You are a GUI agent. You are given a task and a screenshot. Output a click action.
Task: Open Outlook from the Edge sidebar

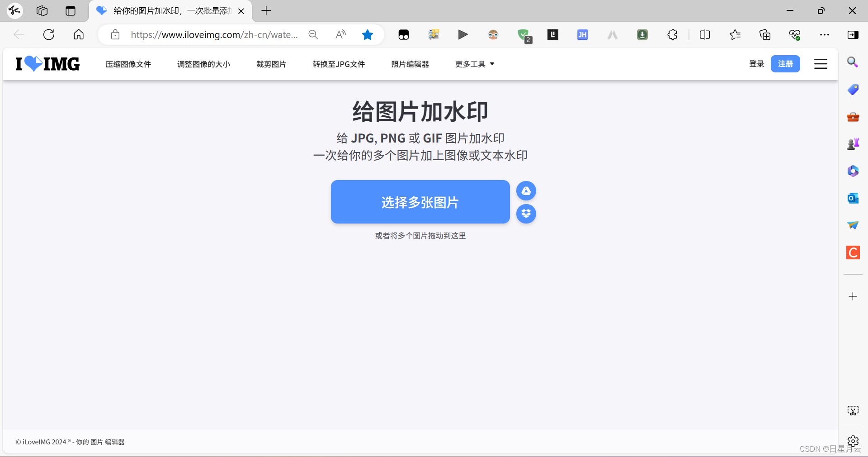pyautogui.click(x=853, y=198)
